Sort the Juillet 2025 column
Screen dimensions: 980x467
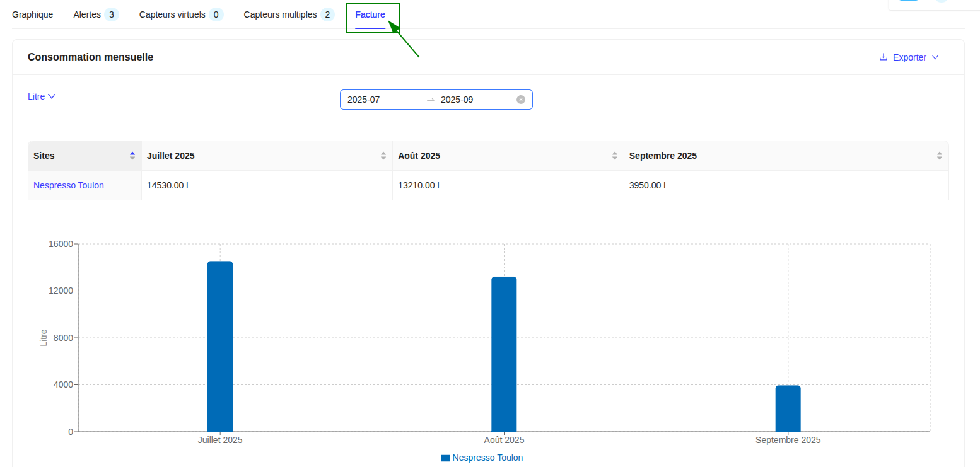383,155
